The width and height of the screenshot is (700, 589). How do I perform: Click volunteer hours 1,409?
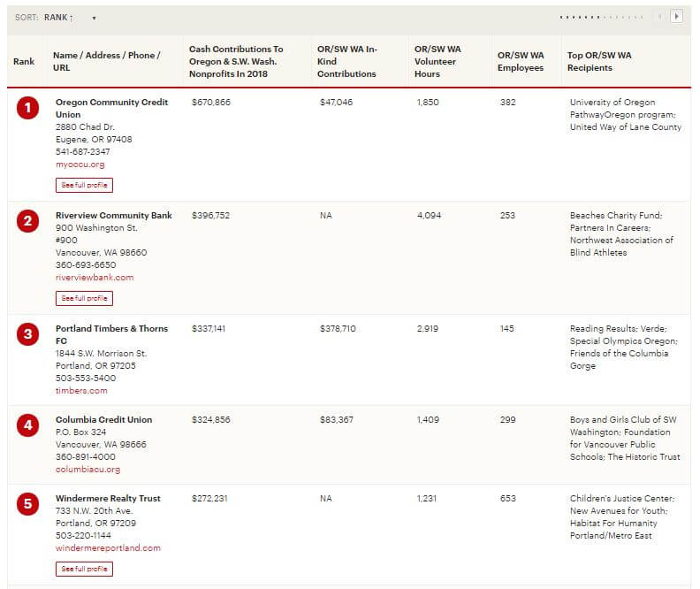[428, 420]
